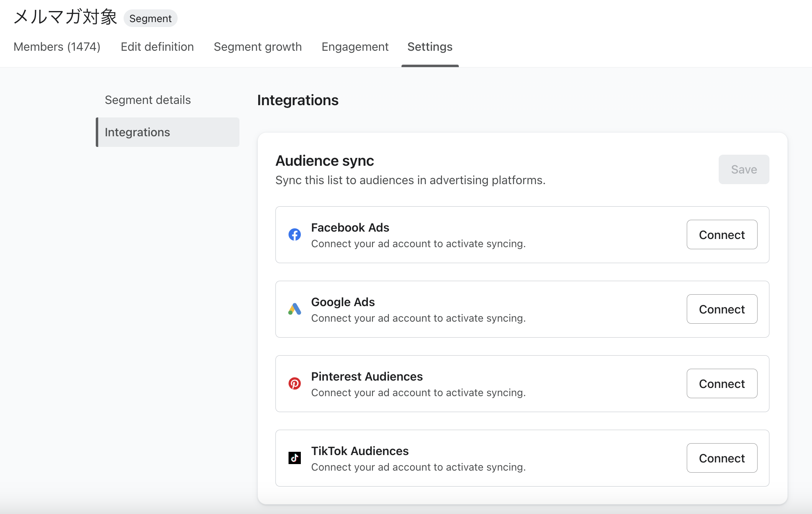Image resolution: width=812 pixels, height=514 pixels.
Task: Click the Facebook Ads label
Action: [x=350, y=228]
